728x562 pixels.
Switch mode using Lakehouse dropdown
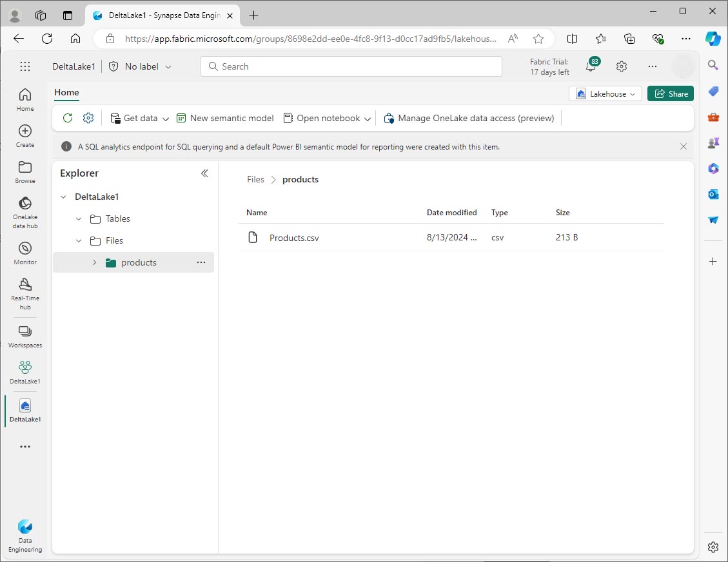[x=605, y=93]
